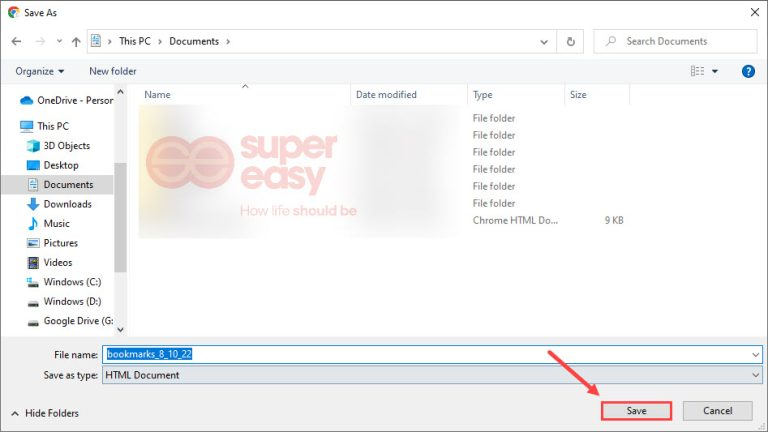Change the view layout icon
This screenshot has width=768, height=432.
(697, 72)
